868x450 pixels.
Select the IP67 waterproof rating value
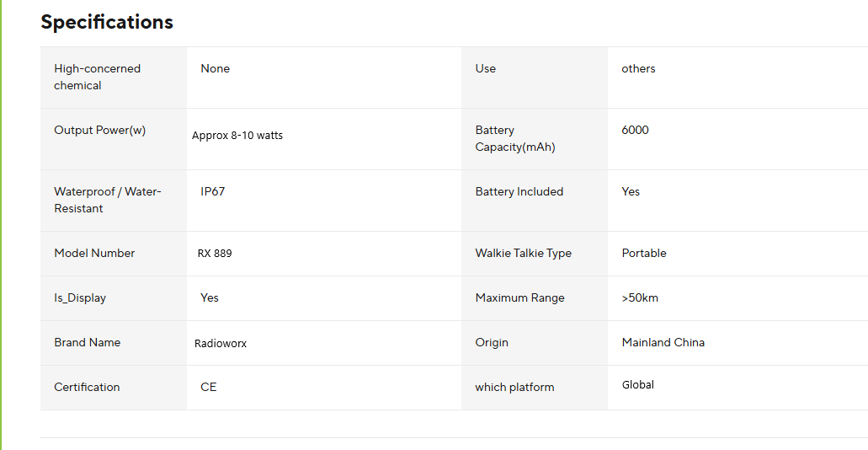pos(213,191)
